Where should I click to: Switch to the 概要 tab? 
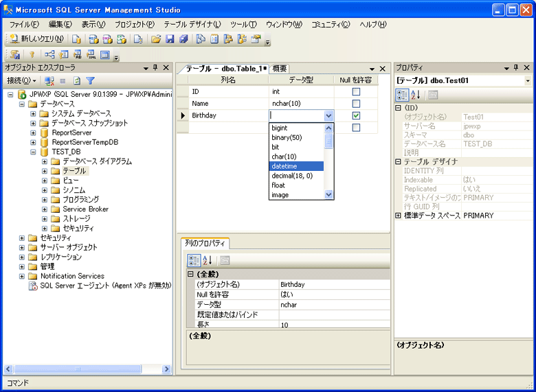coord(280,69)
